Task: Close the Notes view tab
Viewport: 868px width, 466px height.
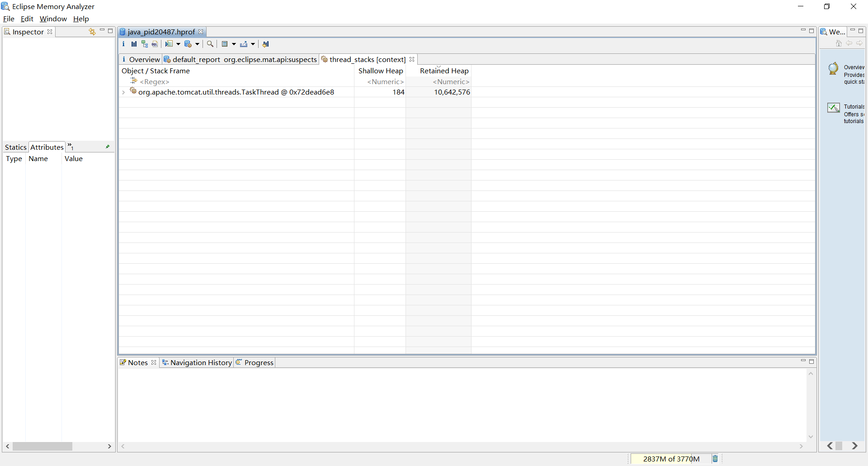Action: click(154, 362)
